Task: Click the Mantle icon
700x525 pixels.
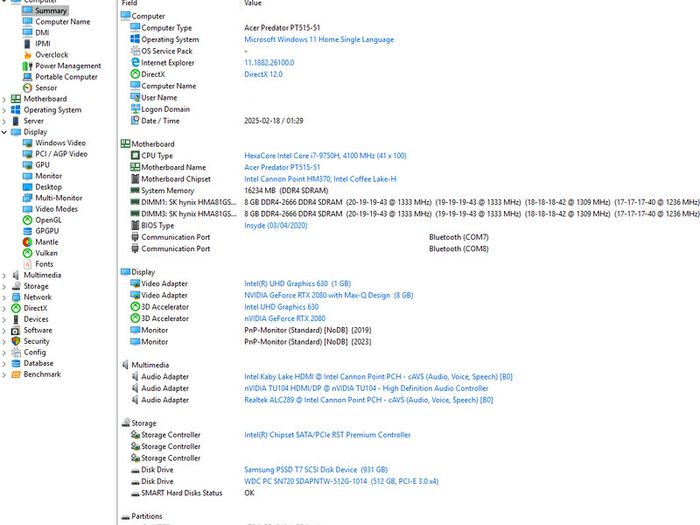Action: (x=28, y=242)
